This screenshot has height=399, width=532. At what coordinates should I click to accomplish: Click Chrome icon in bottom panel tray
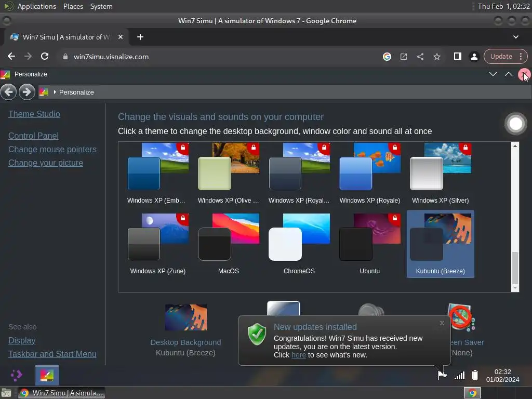tap(472, 393)
